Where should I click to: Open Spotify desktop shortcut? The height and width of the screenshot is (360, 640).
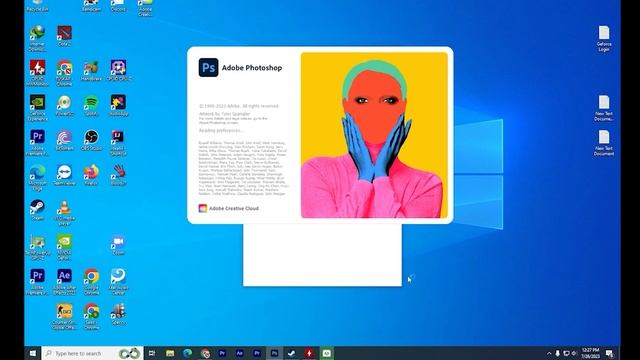tap(91, 105)
